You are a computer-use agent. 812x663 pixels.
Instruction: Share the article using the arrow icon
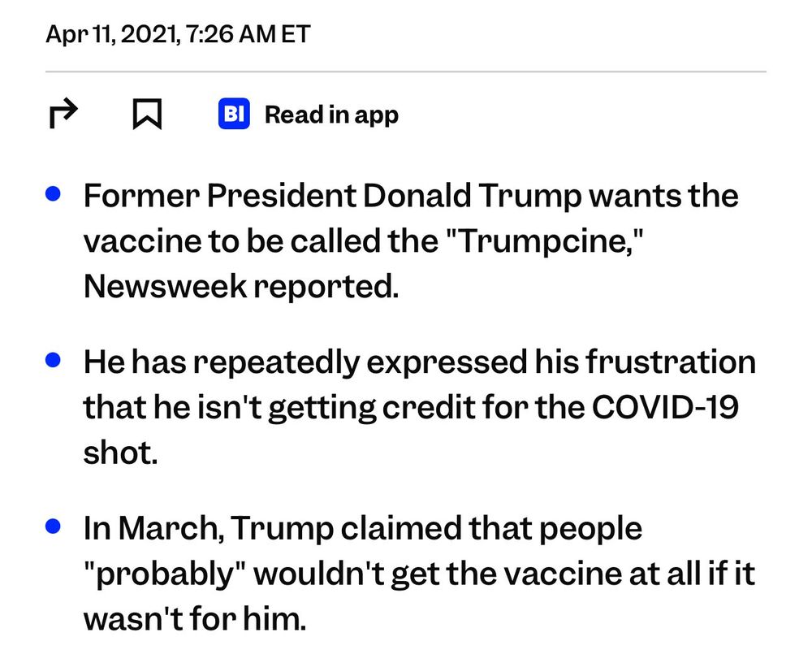63,114
